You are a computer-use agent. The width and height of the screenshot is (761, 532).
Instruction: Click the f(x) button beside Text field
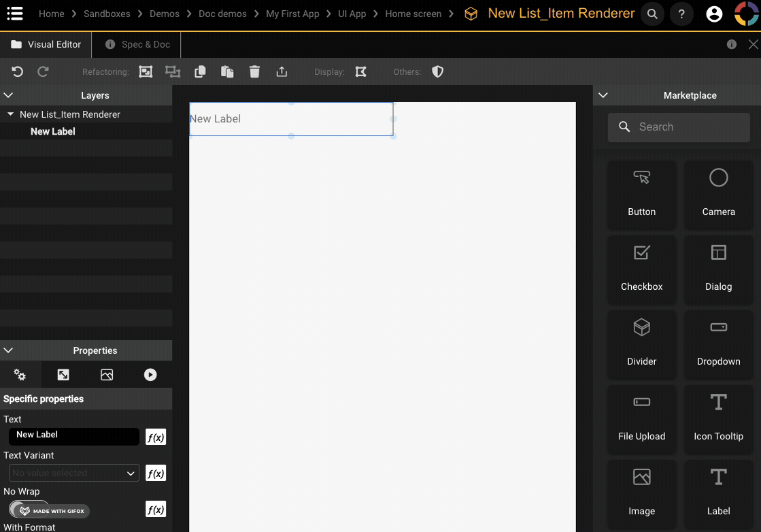156,437
